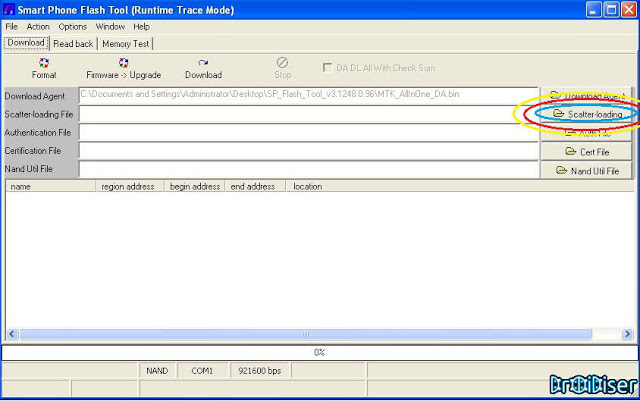
Task: Click the end address column header
Action: pos(255,187)
